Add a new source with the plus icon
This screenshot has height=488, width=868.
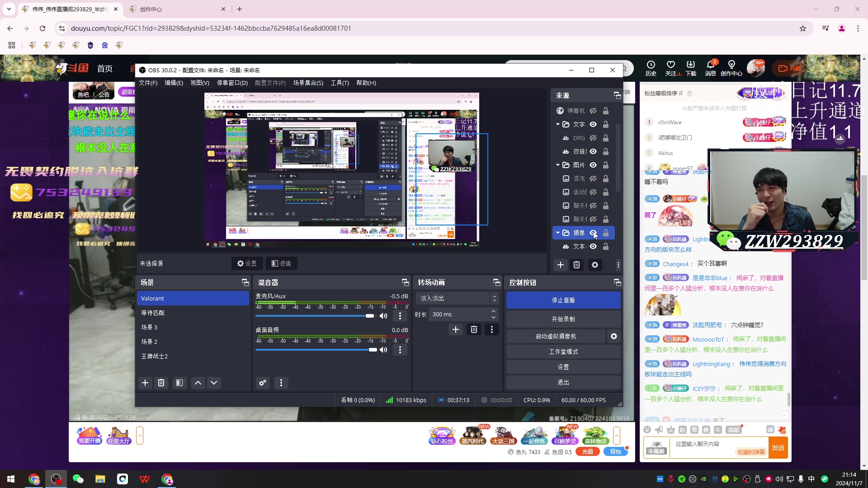point(561,265)
